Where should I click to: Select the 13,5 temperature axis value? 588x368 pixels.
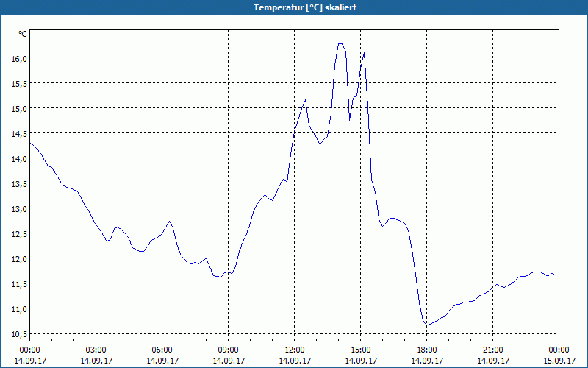click(x=20, y=183)
